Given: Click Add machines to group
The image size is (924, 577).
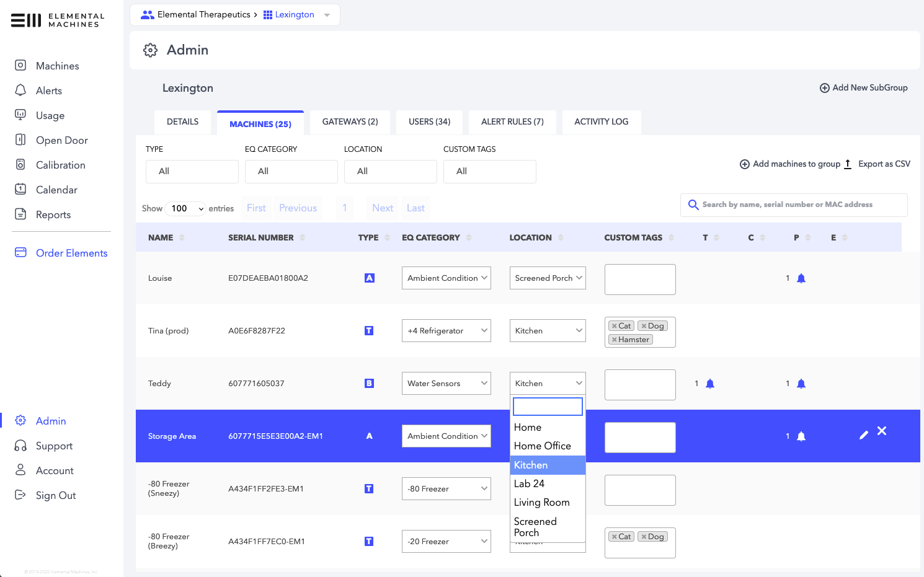Looking at the screenshot, I should [789, 164].
